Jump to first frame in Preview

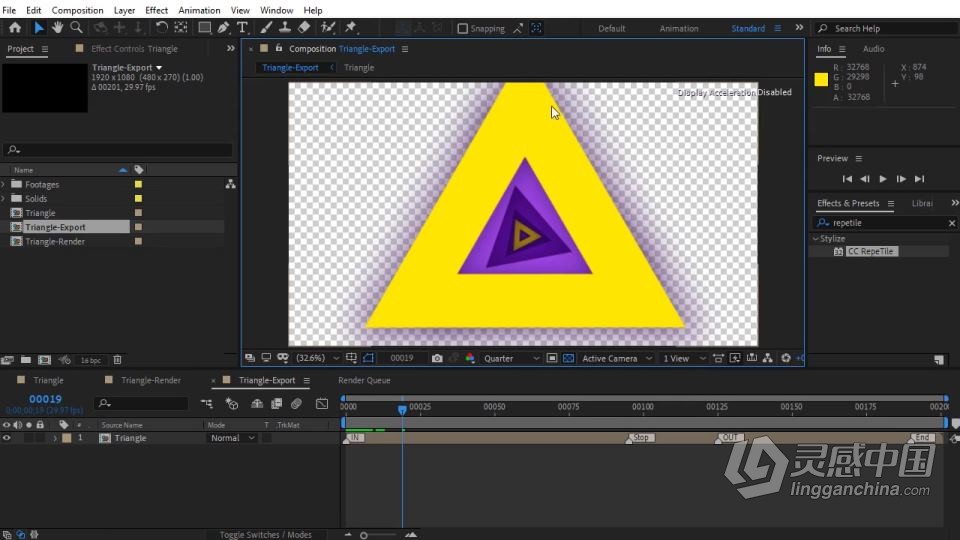847,179
